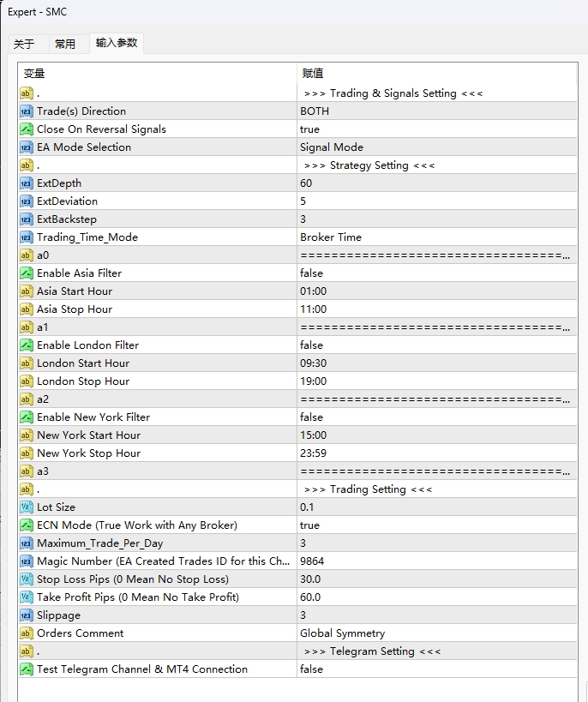
Task: Edit the Lot Size value 0.1
Action: pyautogui.click(x=437, y=507)
